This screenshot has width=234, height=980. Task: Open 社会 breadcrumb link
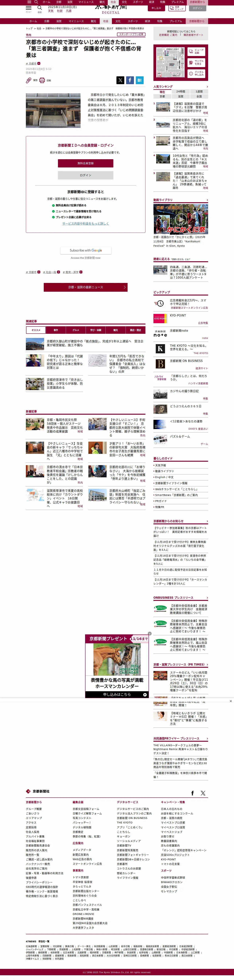[39, 29]
